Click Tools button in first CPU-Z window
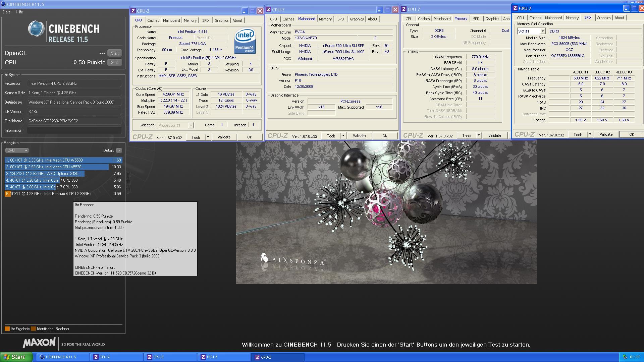This screenshot has width=644, height=362. point(196,137)
